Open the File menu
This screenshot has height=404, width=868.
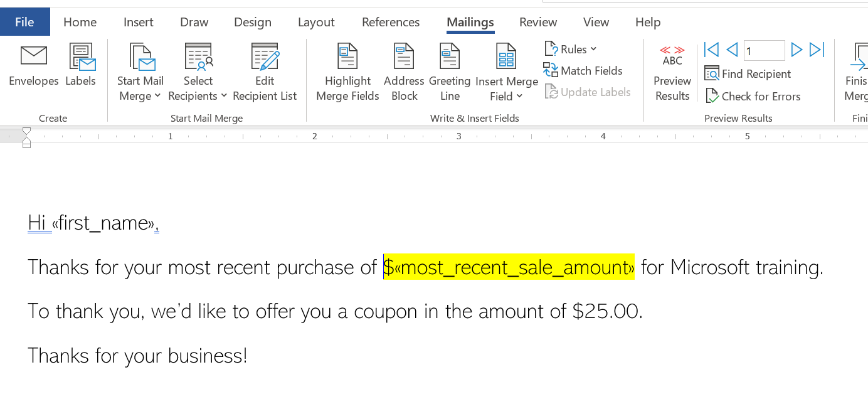[24, 22]
